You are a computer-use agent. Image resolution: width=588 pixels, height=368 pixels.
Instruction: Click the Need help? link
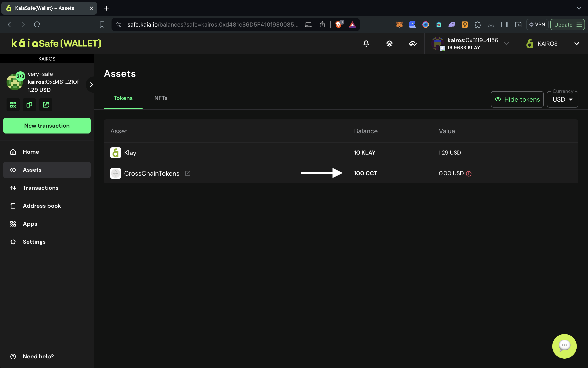click(38, 356)
